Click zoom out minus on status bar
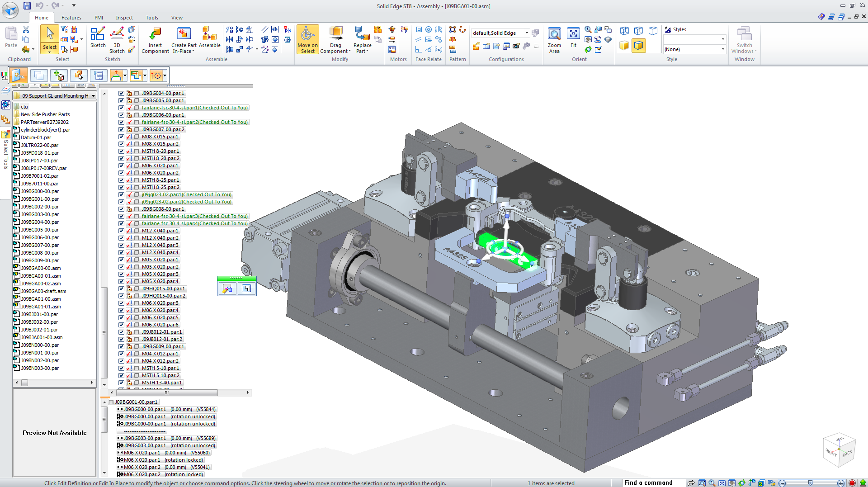The width and height of the screenshot is (868, 487). pyautogui.click(x=783, y=483)
